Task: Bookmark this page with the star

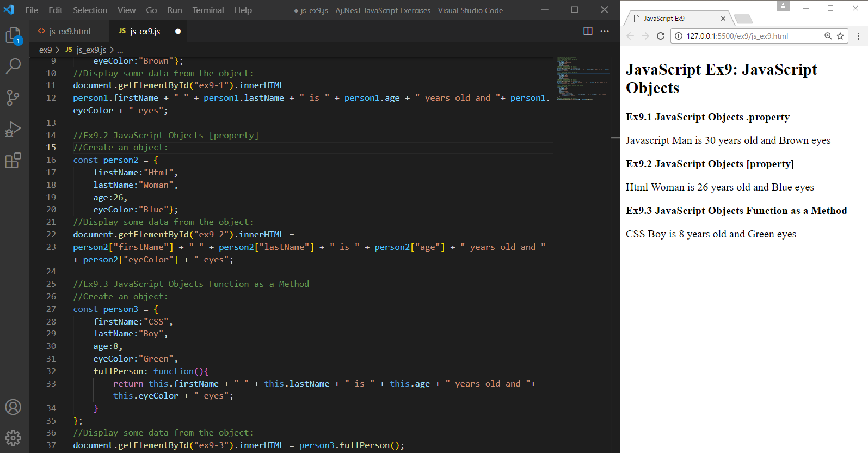Action: pos(840,36)
